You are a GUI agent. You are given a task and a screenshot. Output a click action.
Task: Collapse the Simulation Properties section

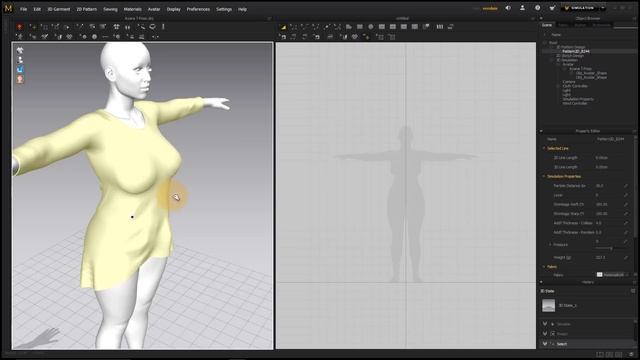[x=544, y=176]
